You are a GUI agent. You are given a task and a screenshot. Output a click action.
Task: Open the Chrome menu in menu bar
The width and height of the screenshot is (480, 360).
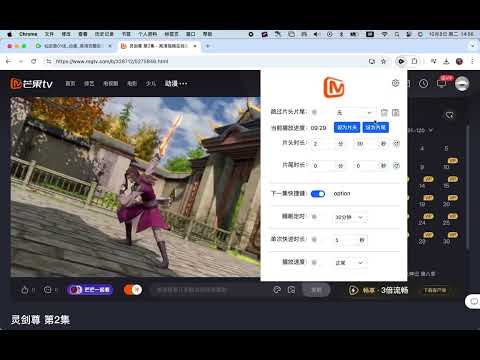coord(28,34)
